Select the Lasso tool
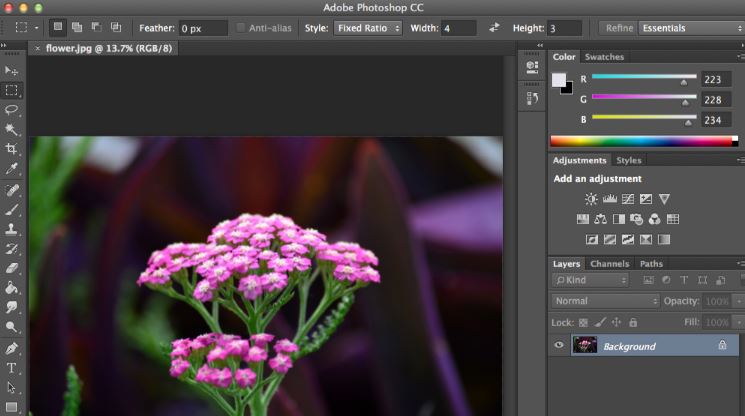Viewport: 745px width, 416px height. point(11,110)
